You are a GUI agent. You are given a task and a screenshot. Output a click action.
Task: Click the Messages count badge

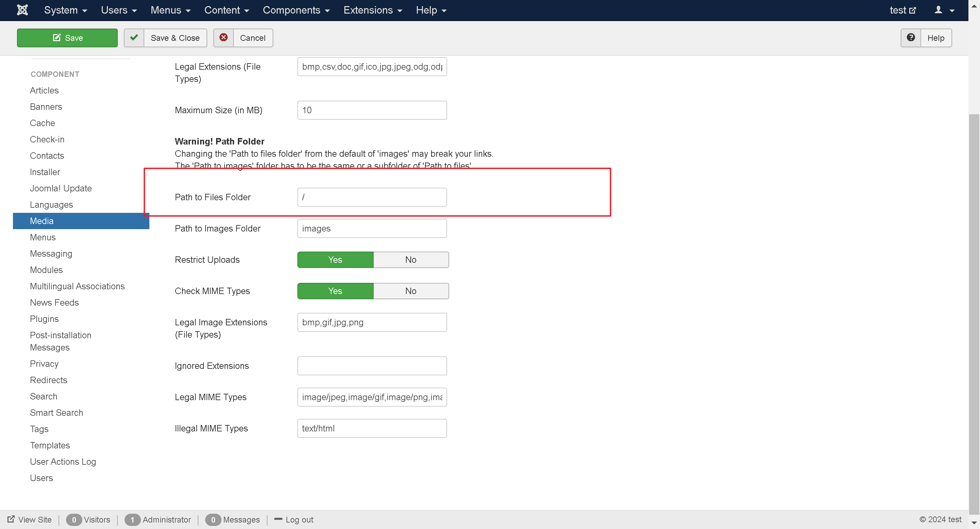(213, 519)
